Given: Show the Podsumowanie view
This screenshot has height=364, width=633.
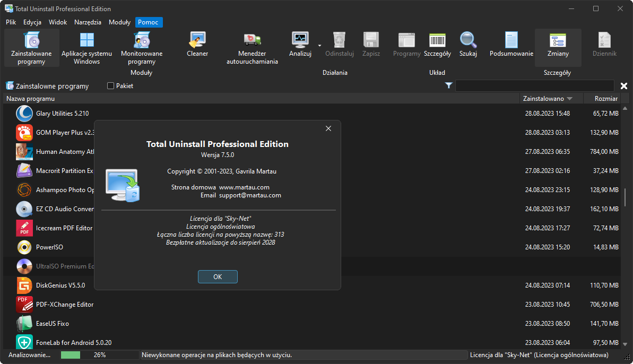Looking at the screenshot, I should coord(511,45).
